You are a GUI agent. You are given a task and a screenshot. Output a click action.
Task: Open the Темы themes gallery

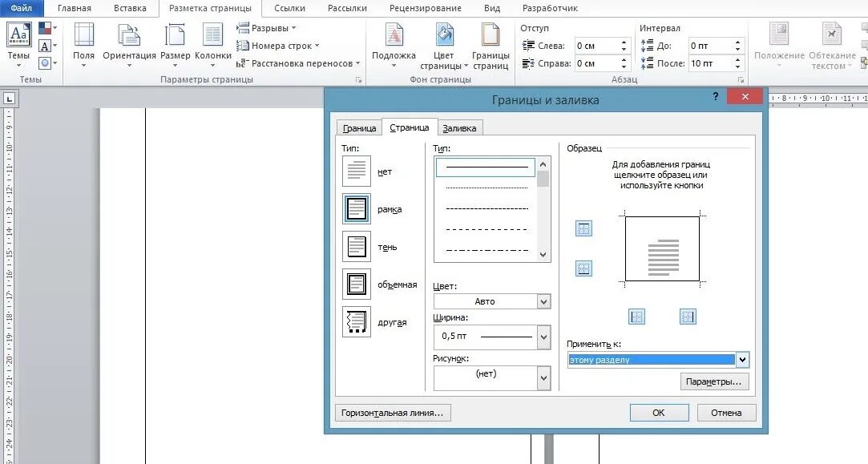18,44
